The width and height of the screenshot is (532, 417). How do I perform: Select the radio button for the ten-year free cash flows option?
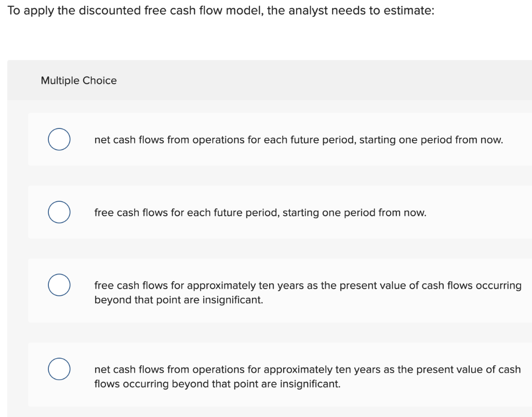pyautogui.click(x=59, y=285)
